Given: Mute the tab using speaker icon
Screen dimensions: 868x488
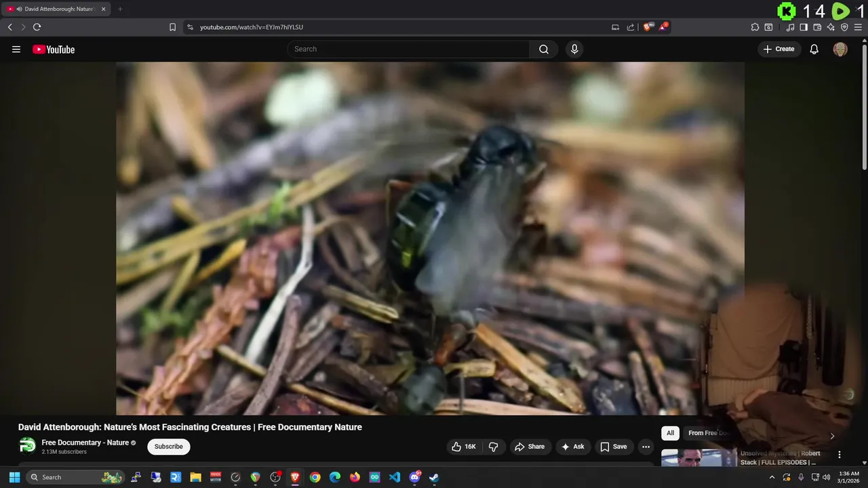Looking at the screenshot, I should [x=18, y=9].
